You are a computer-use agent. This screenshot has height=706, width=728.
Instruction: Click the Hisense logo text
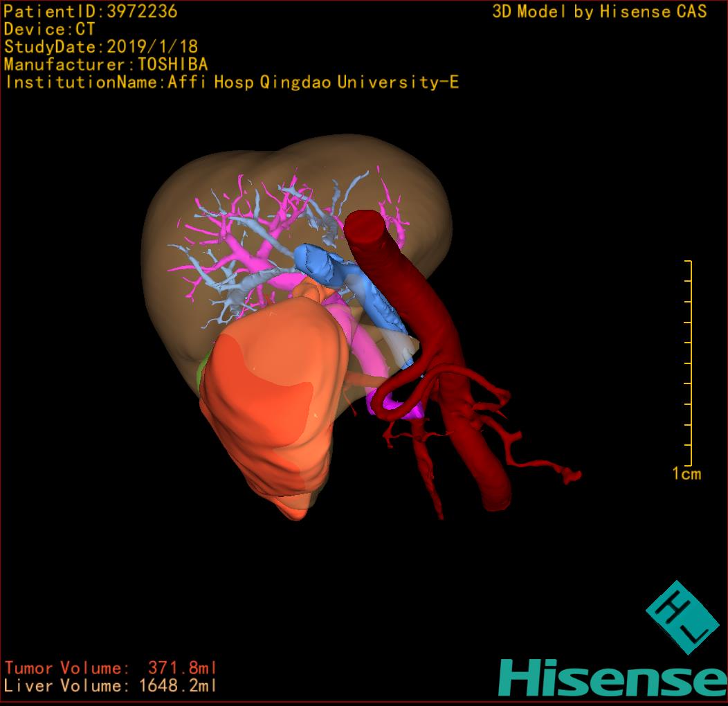point(613,678)
